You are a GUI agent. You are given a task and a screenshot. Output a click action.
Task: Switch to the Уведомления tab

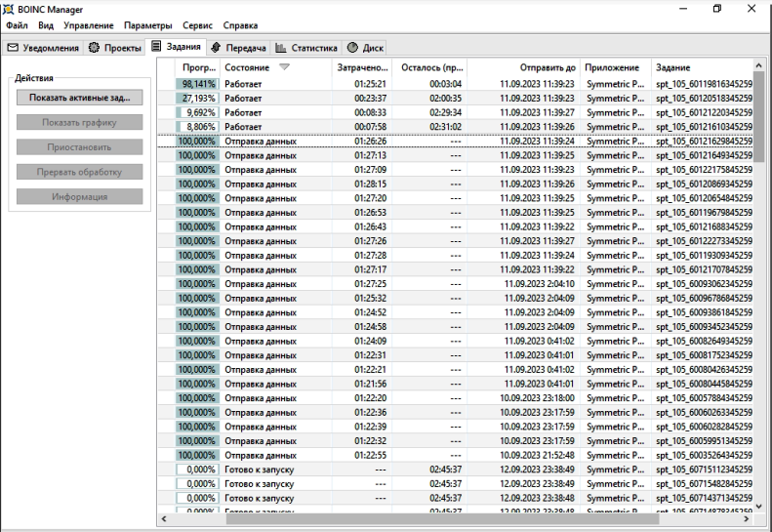[x=43, y=48]
